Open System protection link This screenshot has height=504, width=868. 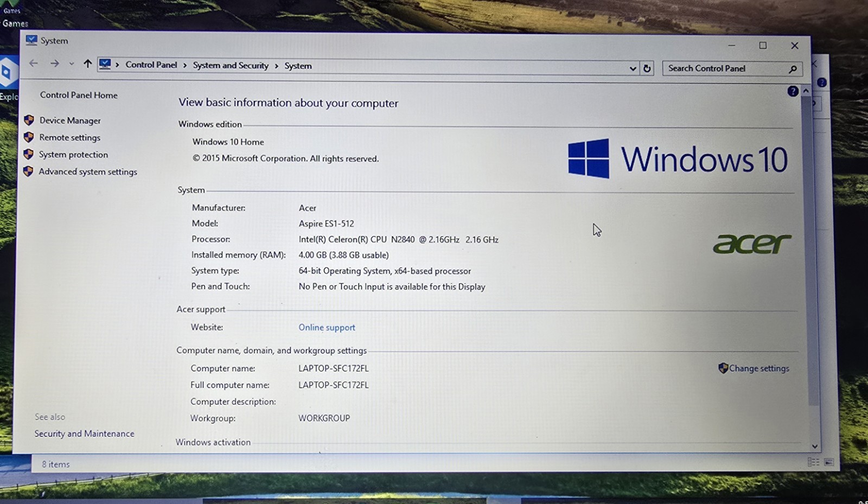tap(73, 155)
